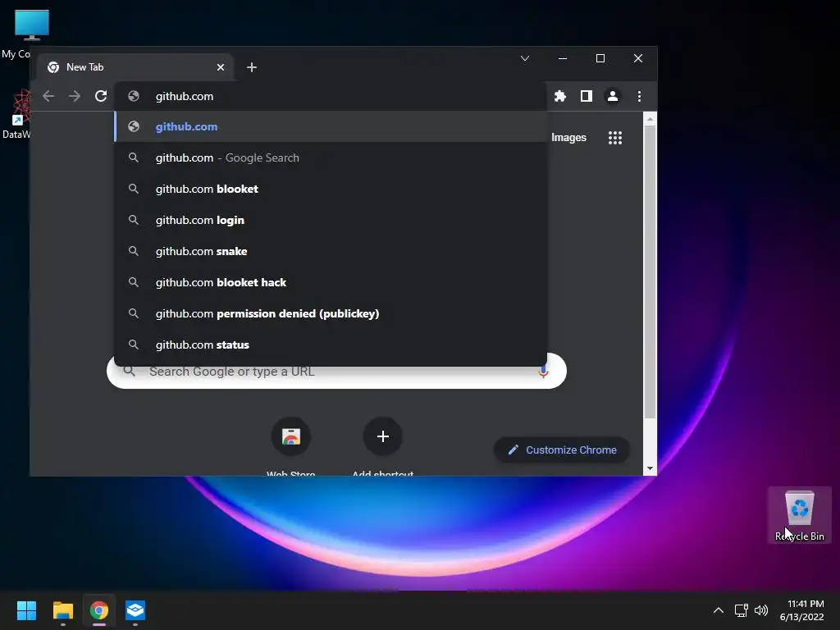Click the volume speaker tray icon
This screenshot has width=840, height=630.
(x=760, y=610)
